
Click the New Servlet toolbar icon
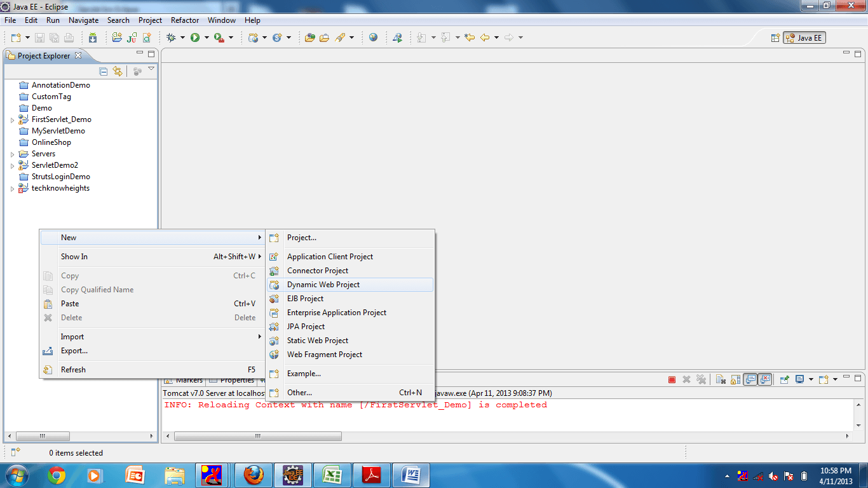(x=277, y=37)
